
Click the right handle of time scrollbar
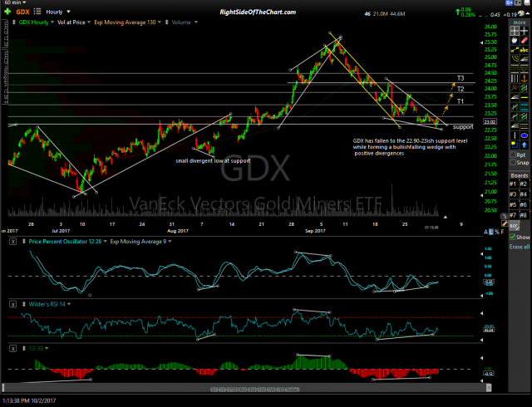pyautogui.click(x=489, y=387)
